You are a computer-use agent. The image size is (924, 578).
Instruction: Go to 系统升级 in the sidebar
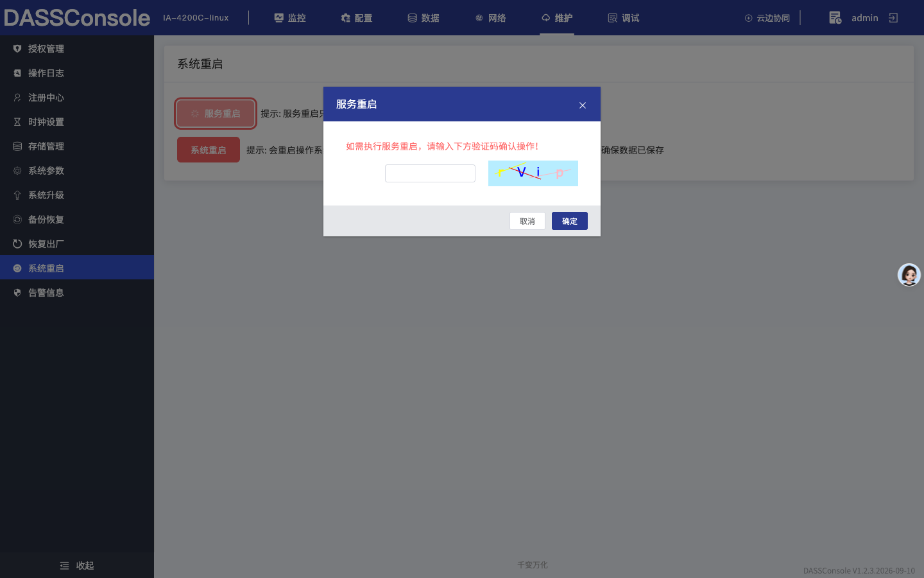click(x=77, y=195)
